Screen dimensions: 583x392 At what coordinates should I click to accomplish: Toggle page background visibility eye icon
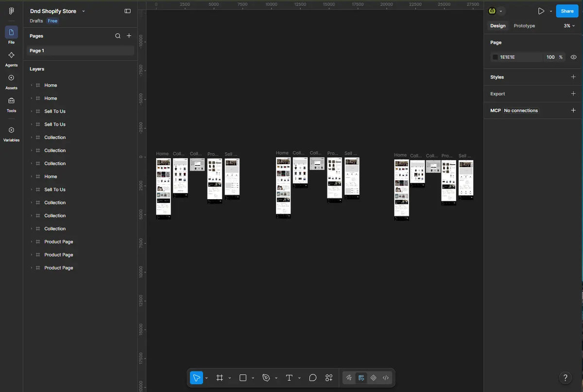click(x=573, y=57)
